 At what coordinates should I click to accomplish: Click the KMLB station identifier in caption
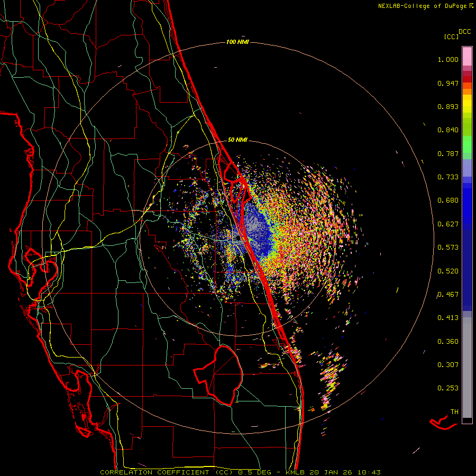click(295, 472)
